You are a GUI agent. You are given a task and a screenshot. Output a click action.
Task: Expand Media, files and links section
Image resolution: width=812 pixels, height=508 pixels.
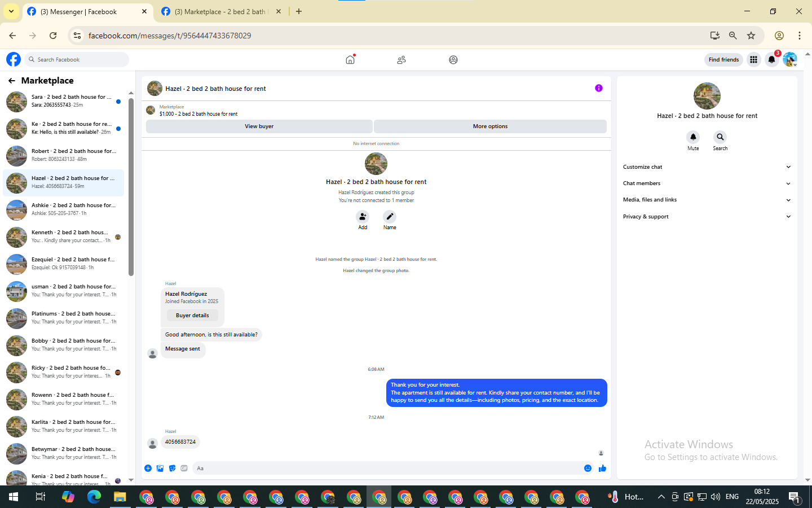[707, 200]
